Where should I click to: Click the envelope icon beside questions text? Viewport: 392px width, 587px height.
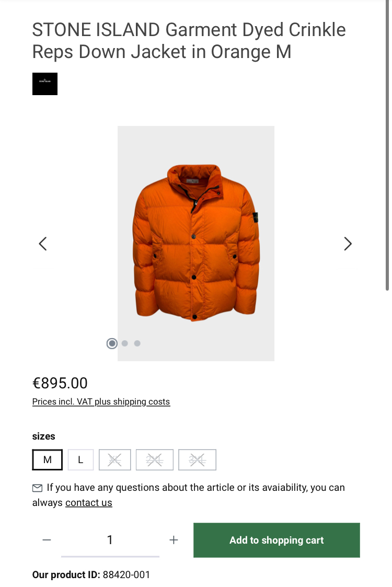tap(38, 488)
